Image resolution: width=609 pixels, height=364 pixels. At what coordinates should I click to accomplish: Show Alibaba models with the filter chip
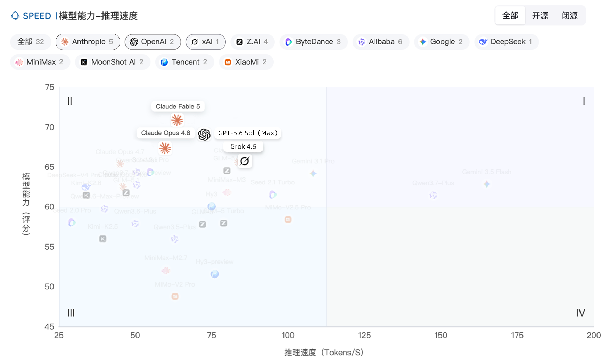click(380, 42)
